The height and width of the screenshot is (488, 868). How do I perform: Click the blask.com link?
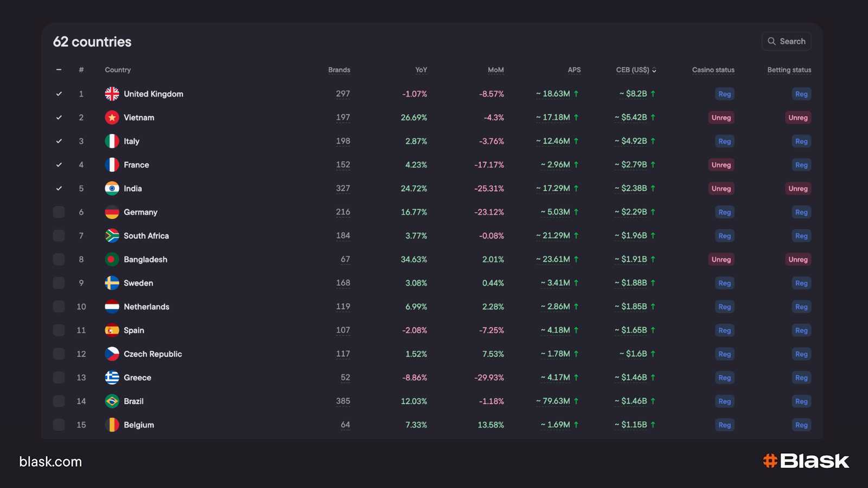pos(50,462)
